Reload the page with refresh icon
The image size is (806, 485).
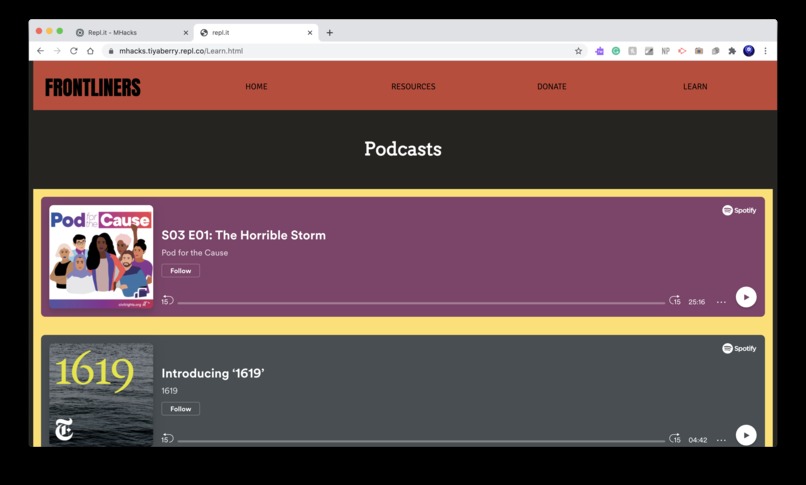pyautogui.click(x=74, y=51)
